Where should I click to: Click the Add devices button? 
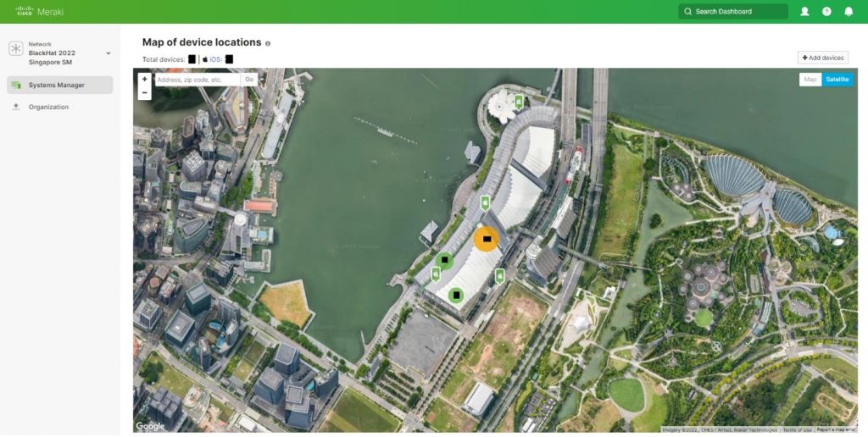click(822, 58)
